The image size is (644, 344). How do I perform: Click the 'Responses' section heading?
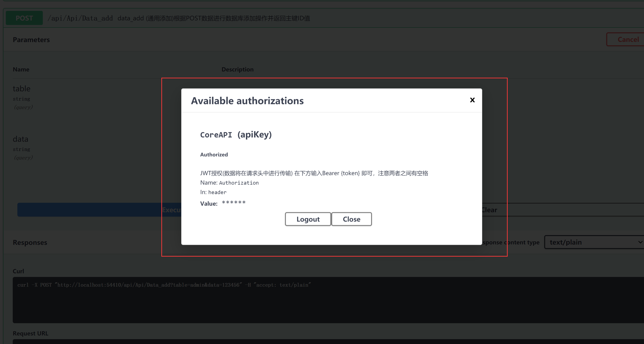(x=30, y=243)
